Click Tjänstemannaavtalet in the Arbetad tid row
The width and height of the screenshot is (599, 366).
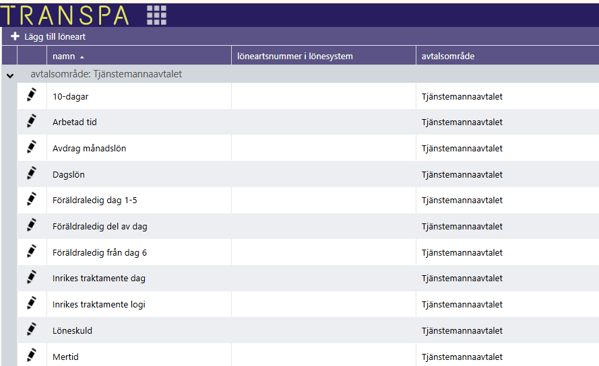pyautogui.click(x=462, y=122)
